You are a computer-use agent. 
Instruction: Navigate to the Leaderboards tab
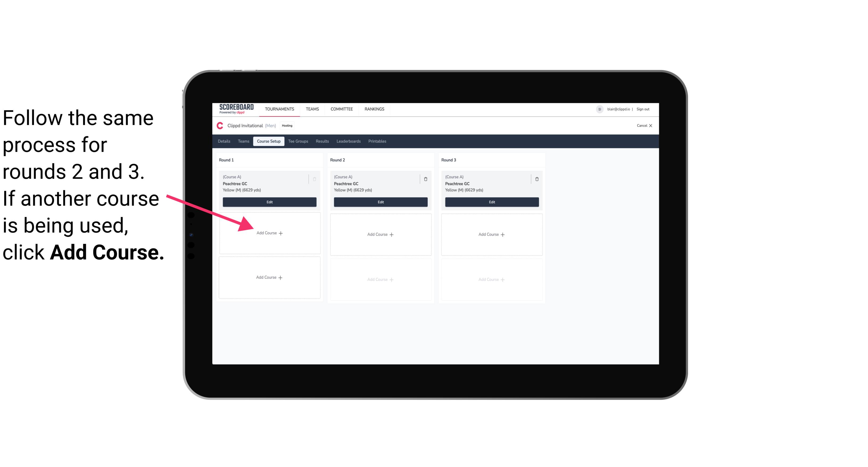pyautogui.click(x=349, y=141)
